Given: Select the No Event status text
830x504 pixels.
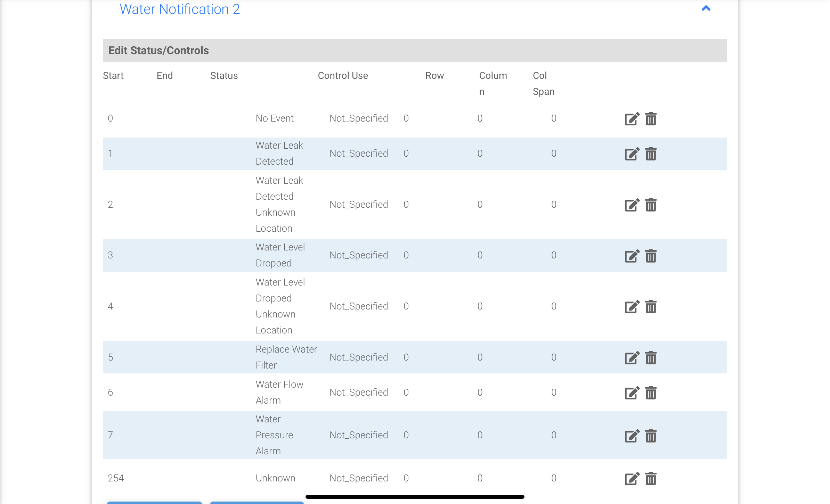Looking at the screenshot, I should [275, 118].
